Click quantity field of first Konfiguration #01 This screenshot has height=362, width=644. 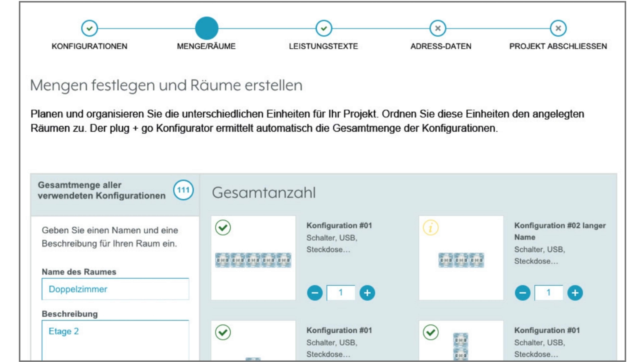(x=341, y=293)
